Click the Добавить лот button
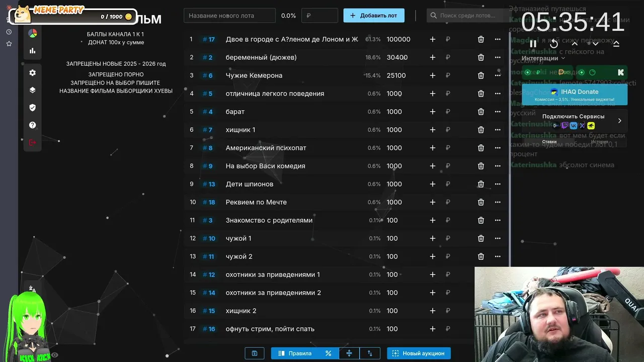 pyautogui.click(x=374, y=16)
